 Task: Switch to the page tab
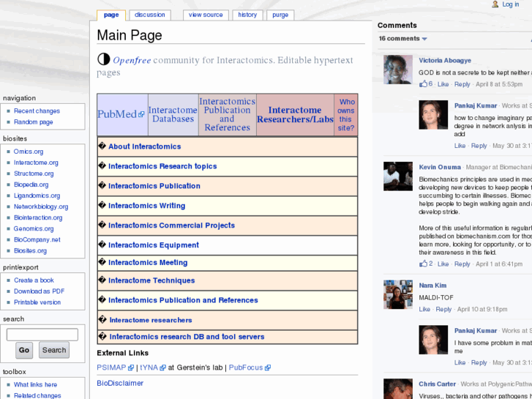click(x=111, y=15)
